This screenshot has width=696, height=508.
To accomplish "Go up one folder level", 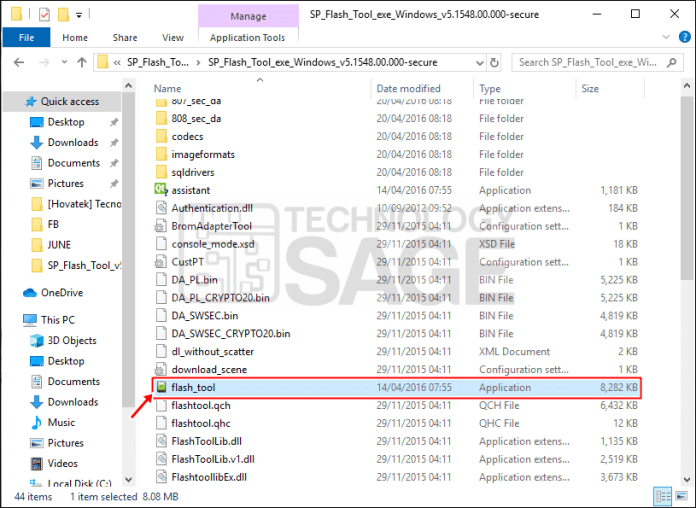I will coord(82,63).
